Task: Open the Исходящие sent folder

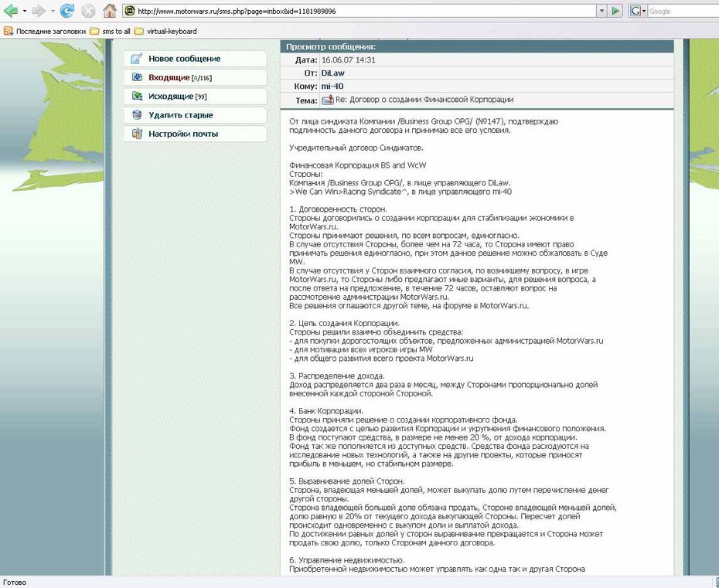Action: click(x=171, y=97)
